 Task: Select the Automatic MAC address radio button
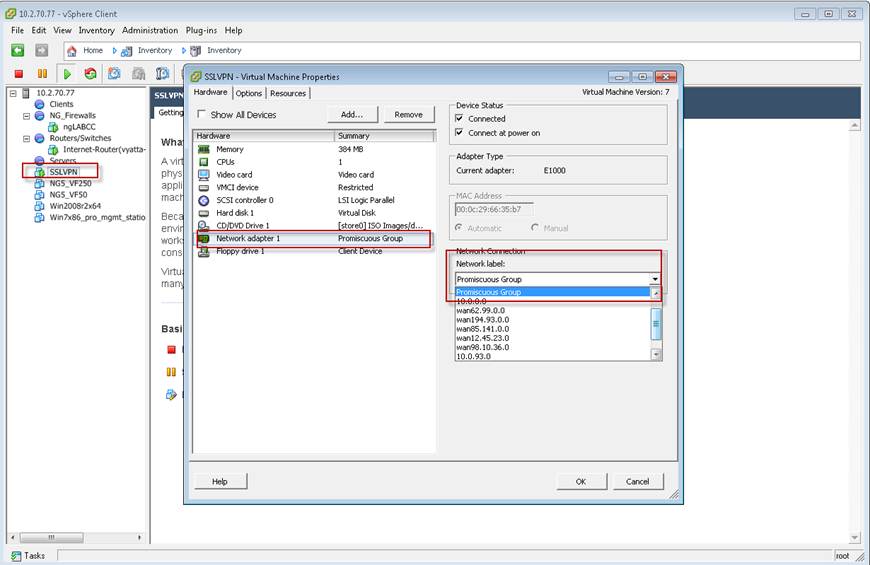coord(459,228)
